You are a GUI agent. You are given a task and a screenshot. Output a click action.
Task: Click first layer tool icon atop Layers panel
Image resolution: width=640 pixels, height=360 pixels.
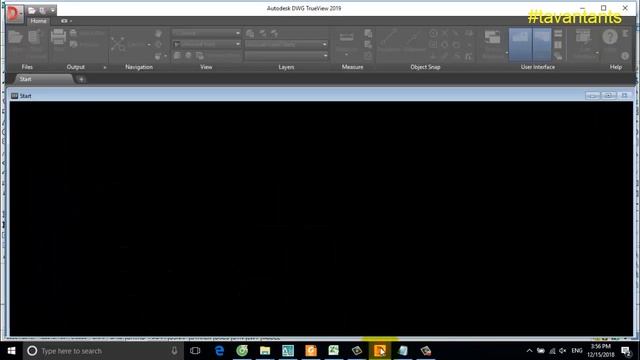coord(250,33)
